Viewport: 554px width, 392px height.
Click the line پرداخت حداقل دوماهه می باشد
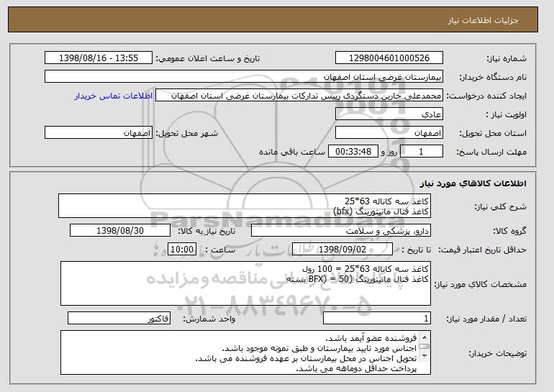(x=356, y=369)
